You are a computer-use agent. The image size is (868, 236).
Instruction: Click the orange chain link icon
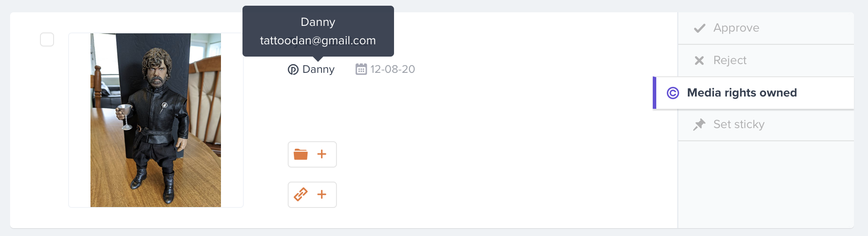(300, 194)
